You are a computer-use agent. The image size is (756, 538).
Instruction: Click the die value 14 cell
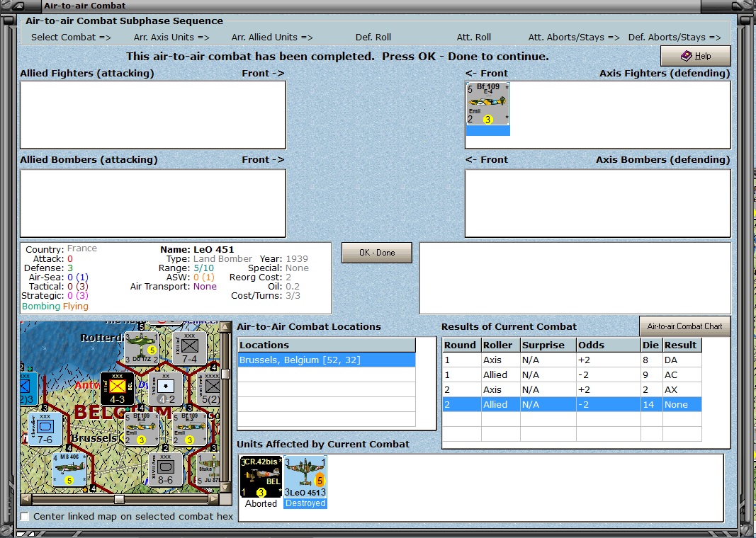(x=651, y=405)
